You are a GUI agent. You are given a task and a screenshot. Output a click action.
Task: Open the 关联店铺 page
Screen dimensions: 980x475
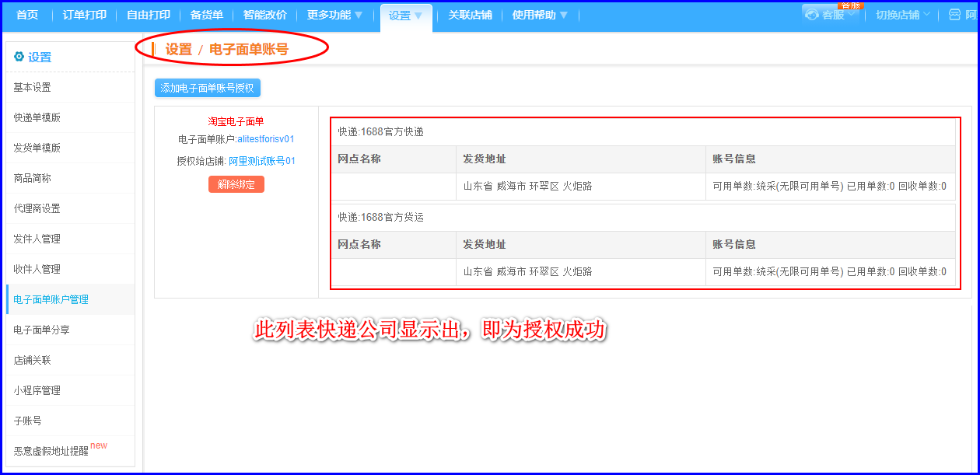tap(470, 15)
